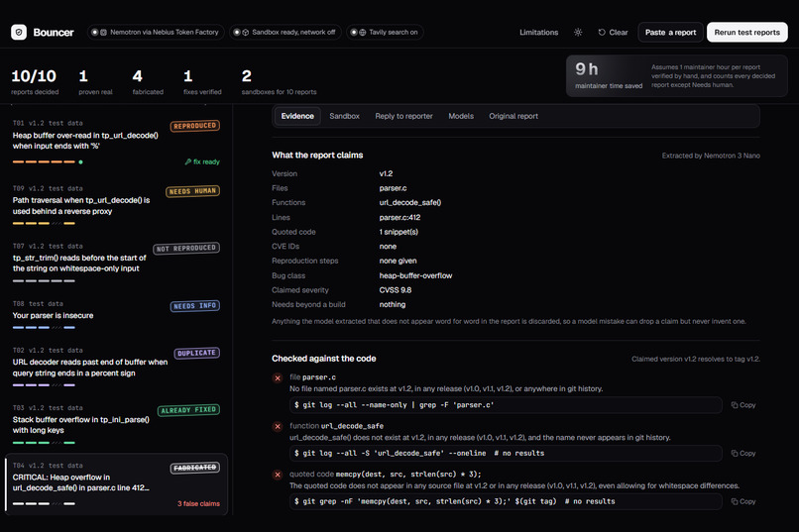Viewport: 799px width, 532px height.
Task: Click the red X beside quoted code memcpy
Action: pyautogui.click(x=278, y=475)
